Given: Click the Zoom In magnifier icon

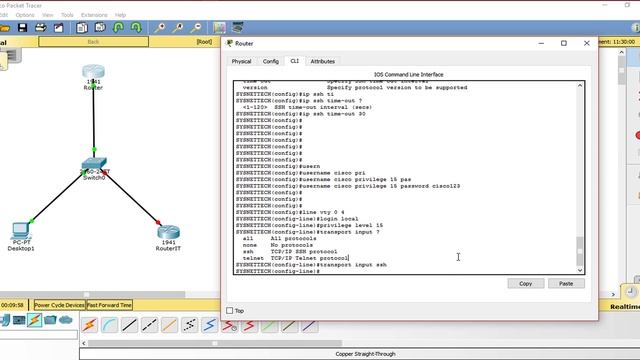Looking at the screenshot, I should [159, 28].
